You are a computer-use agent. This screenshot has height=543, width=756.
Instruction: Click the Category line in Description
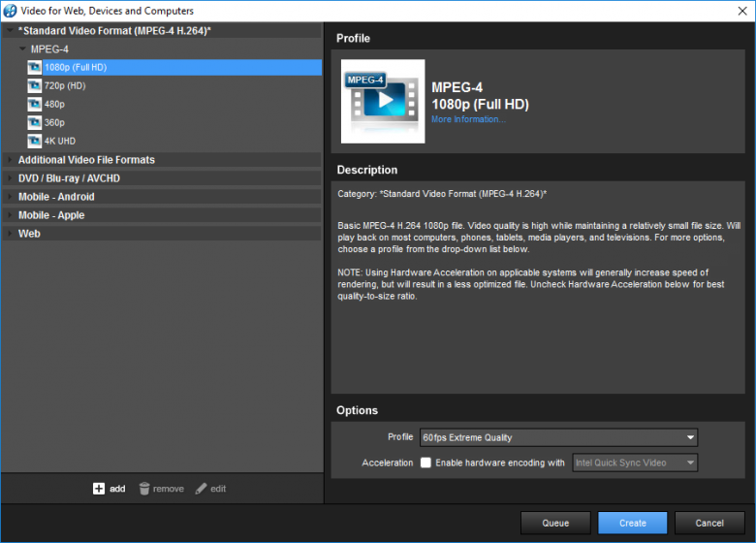coord(442,194)
